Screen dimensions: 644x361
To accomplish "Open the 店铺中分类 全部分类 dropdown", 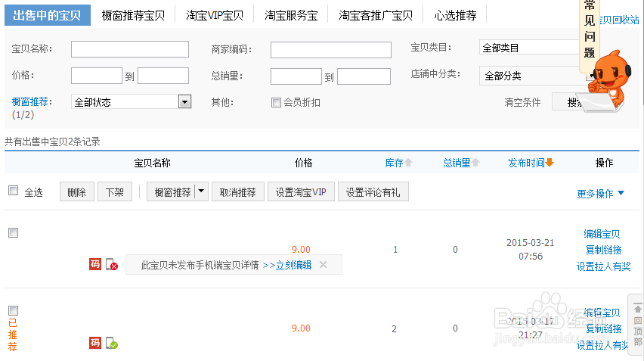I will (x=534, y=76).
